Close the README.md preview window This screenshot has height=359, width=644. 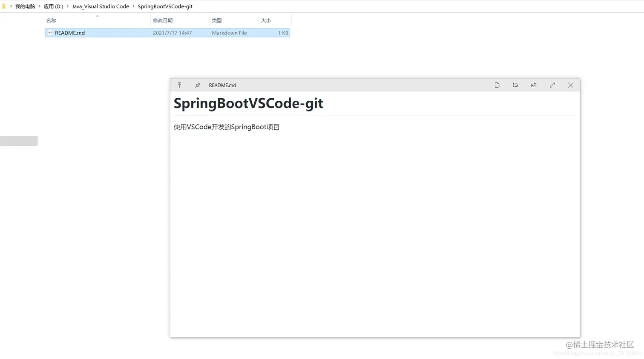[x=571, y=85]
